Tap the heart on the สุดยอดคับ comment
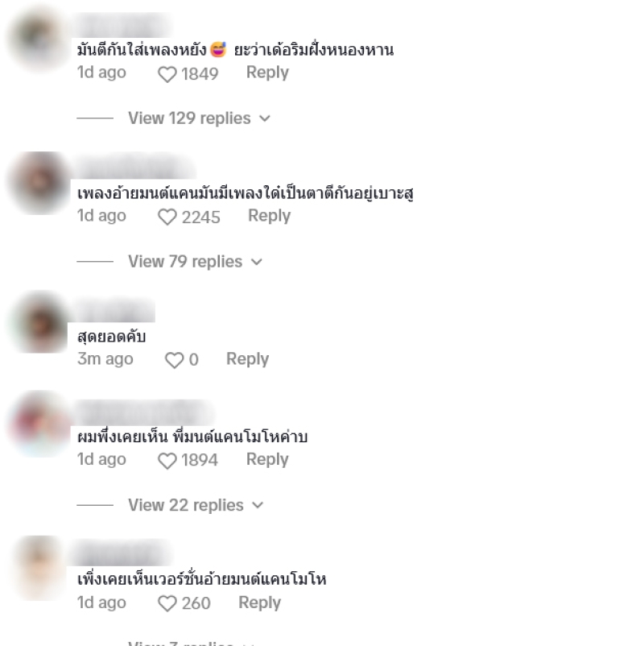 coord(174,360)
